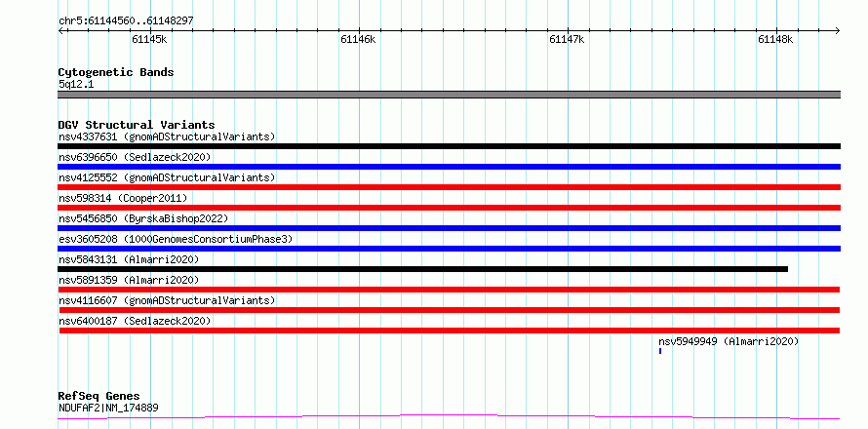Click the 5q12.1 band label
The image size is (868, 429).
76,84
